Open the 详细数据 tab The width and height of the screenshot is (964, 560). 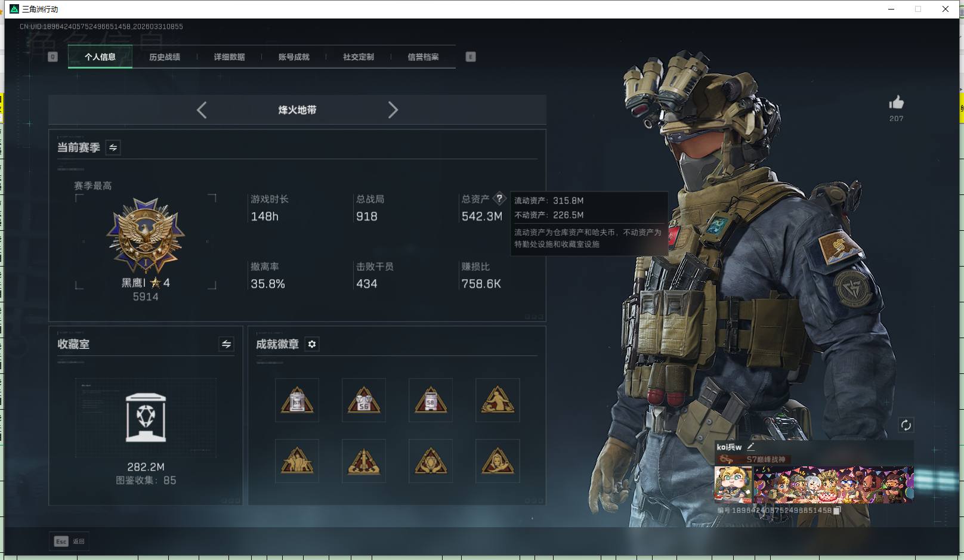pos(229,57)
